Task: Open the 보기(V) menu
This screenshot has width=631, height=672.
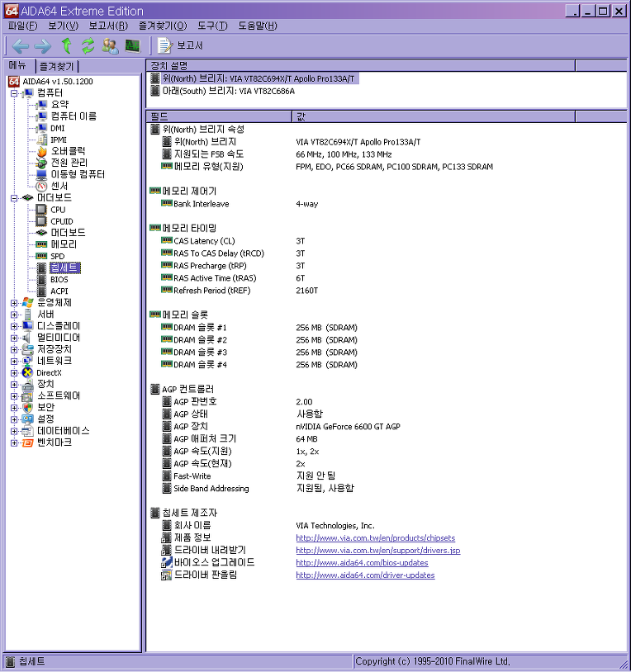Action: (x=63, y=26)
